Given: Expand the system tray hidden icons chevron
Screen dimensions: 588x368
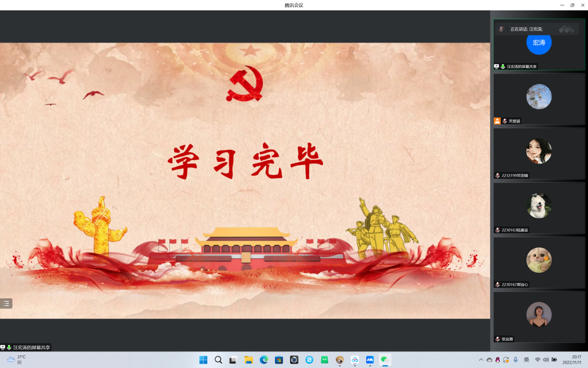Looking at the screenshot, I should 481,360.
